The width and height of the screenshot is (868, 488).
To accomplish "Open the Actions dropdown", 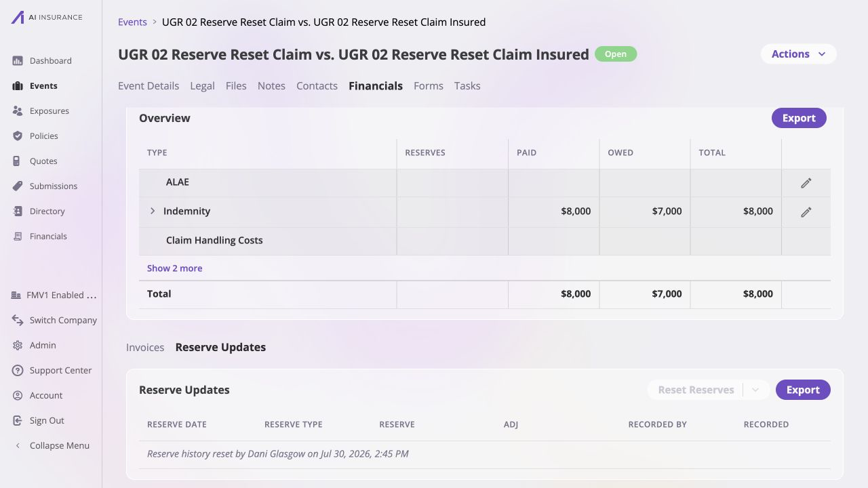I will point(799,54).
